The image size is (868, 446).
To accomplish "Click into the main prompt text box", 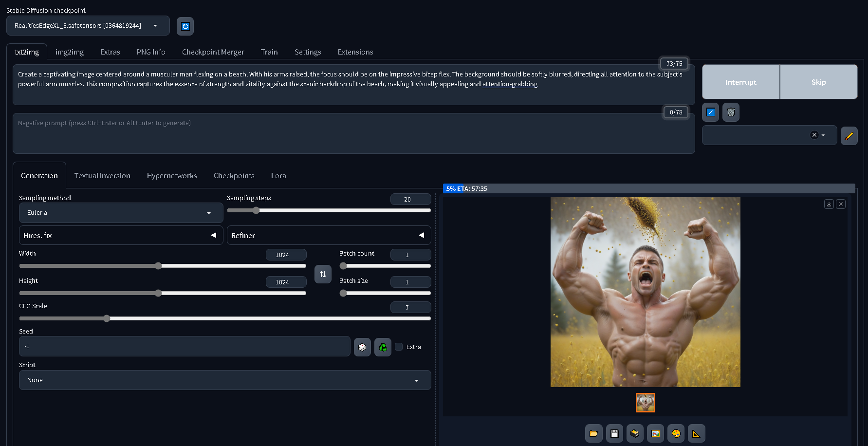I will 354,85.
